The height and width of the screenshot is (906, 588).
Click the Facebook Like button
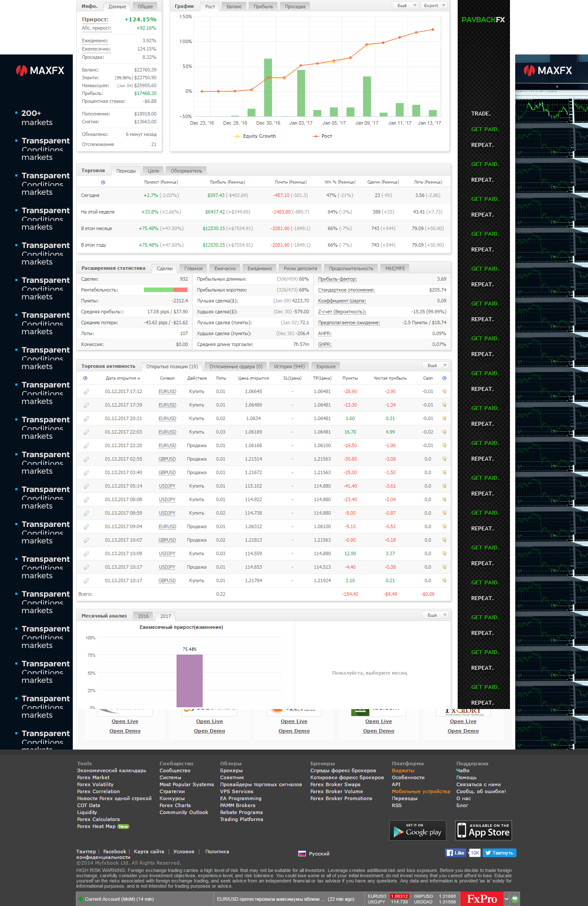(455, 853)
